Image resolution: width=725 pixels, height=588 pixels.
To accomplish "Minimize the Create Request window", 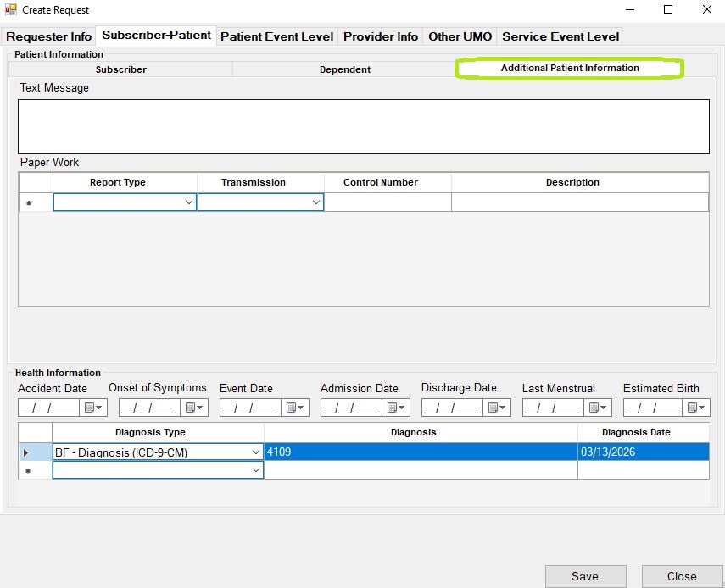I will (x=630, y=9).
